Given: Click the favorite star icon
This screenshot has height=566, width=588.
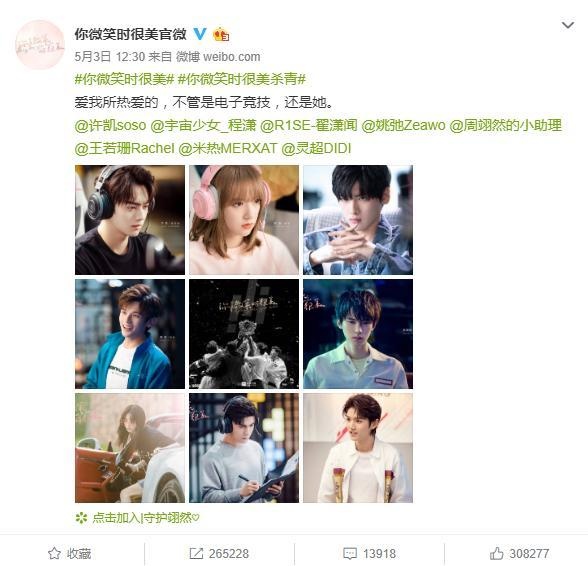Looking at the screenshot, I should tap(54, 553).
